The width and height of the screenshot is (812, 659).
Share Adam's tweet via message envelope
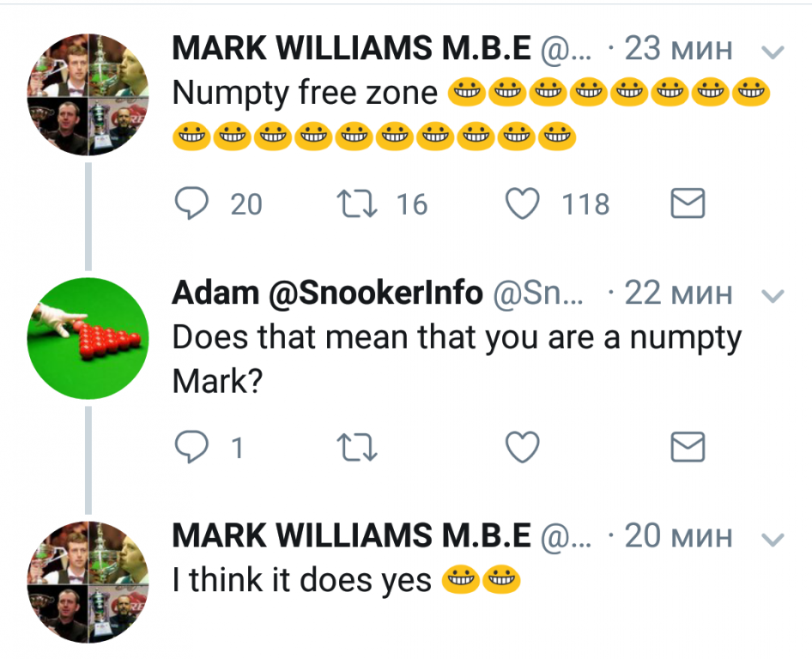(687, 447)
